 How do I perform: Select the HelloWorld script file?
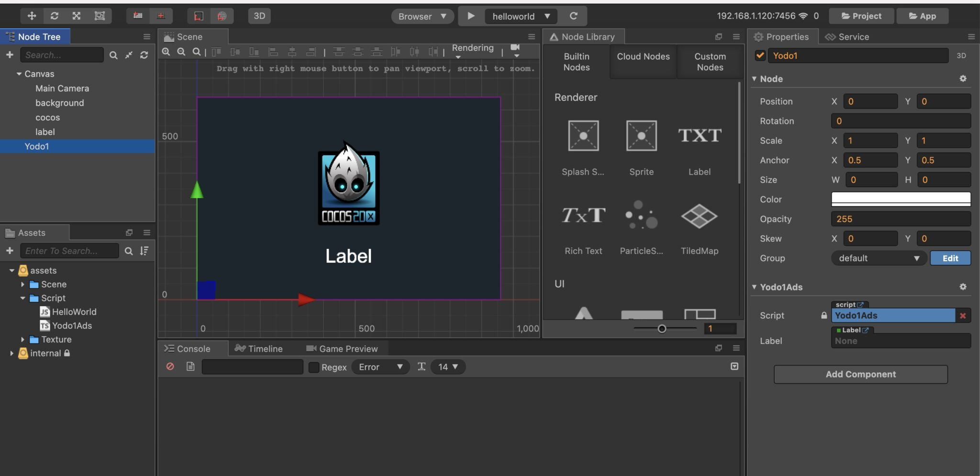[x=74, y=311]
